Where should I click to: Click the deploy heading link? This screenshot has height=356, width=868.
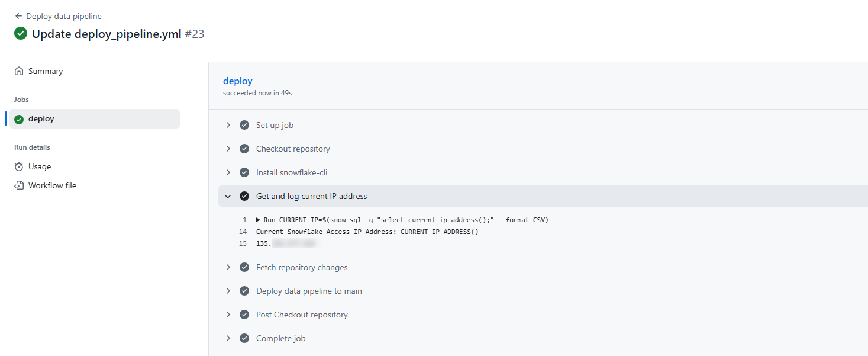coord(237,81)
